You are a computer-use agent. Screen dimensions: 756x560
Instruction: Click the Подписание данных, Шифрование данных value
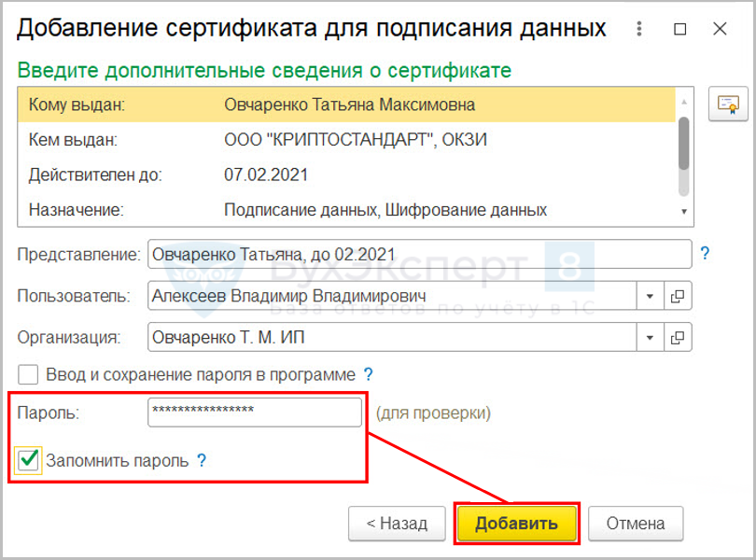[x=385, y=210]
